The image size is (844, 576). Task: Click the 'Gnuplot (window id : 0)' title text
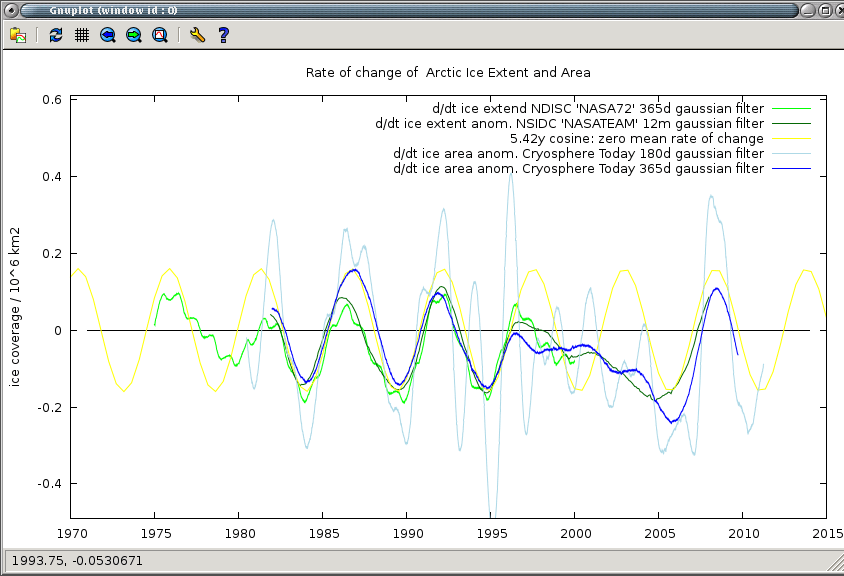click(x=114, y=10)
